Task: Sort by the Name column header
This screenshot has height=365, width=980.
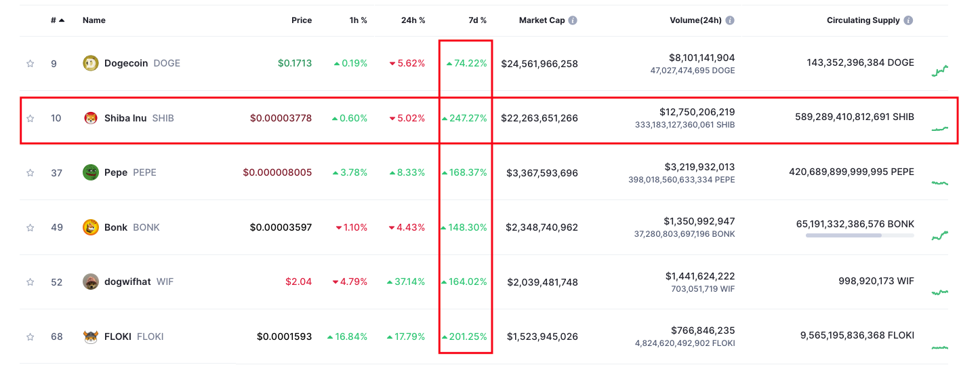Action: click(94, 20)
